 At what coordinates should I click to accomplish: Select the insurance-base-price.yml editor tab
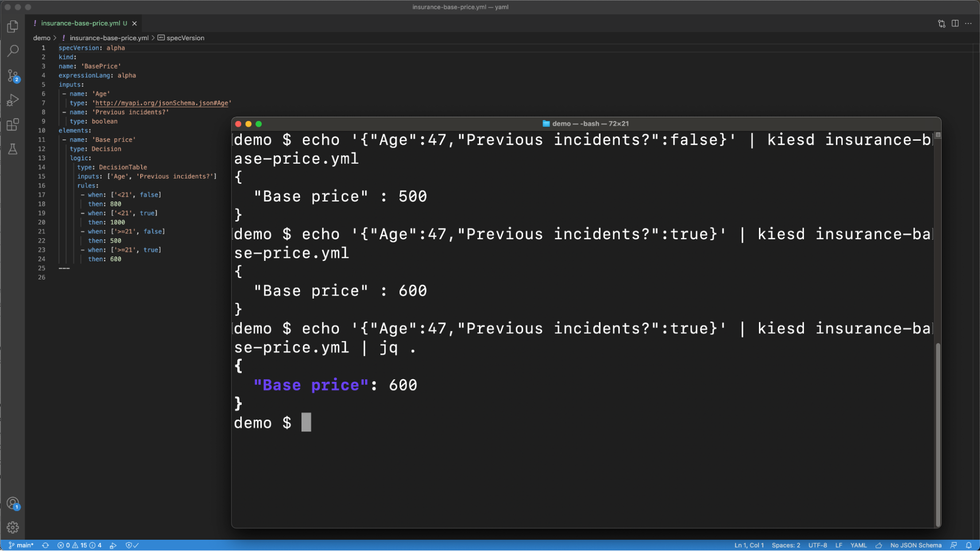pyautogui.click(x=80, y=24)
